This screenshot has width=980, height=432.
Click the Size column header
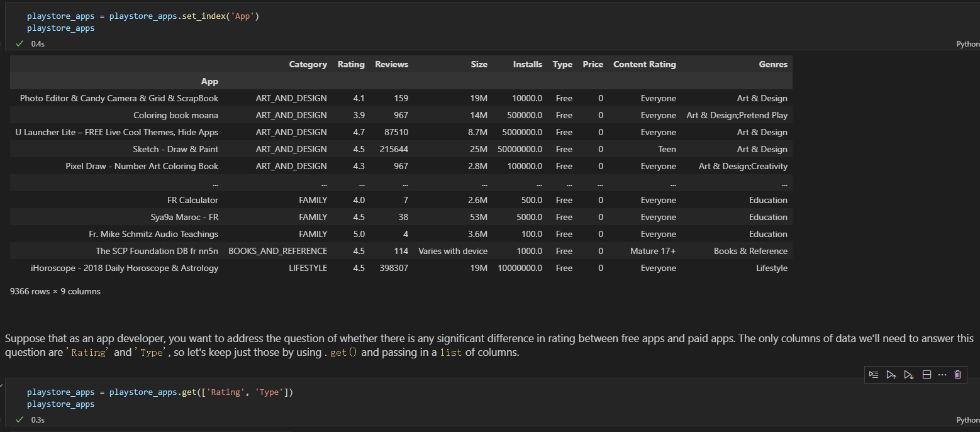[479, 64]
